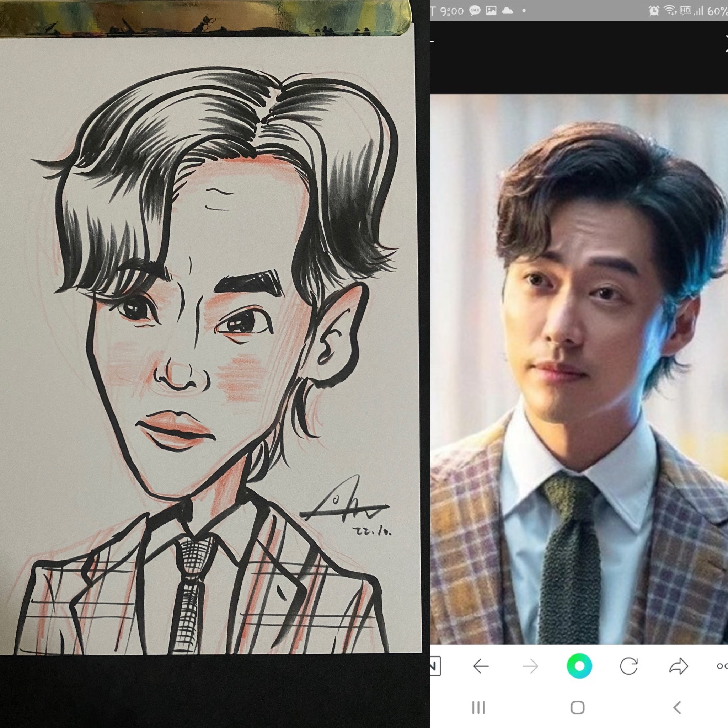The width and height of the screenshot is (728, 728).
Task: Tap the browser back arrow
Action: [481, 666]
